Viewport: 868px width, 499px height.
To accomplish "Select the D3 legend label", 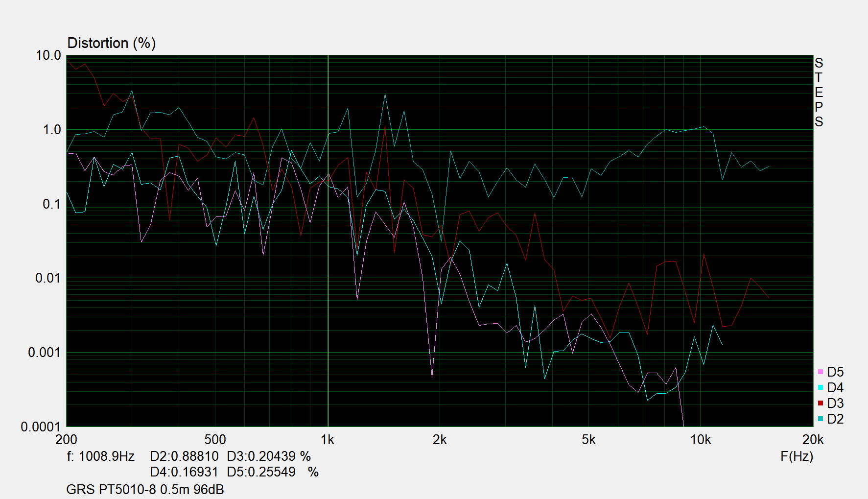I will click(x=835, y=404).
